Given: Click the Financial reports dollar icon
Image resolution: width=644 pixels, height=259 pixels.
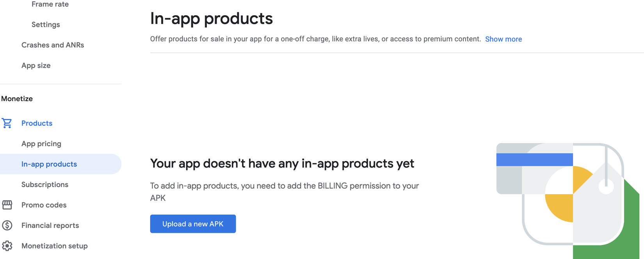Looking at the screenshot, I should [x=7, y=225].
